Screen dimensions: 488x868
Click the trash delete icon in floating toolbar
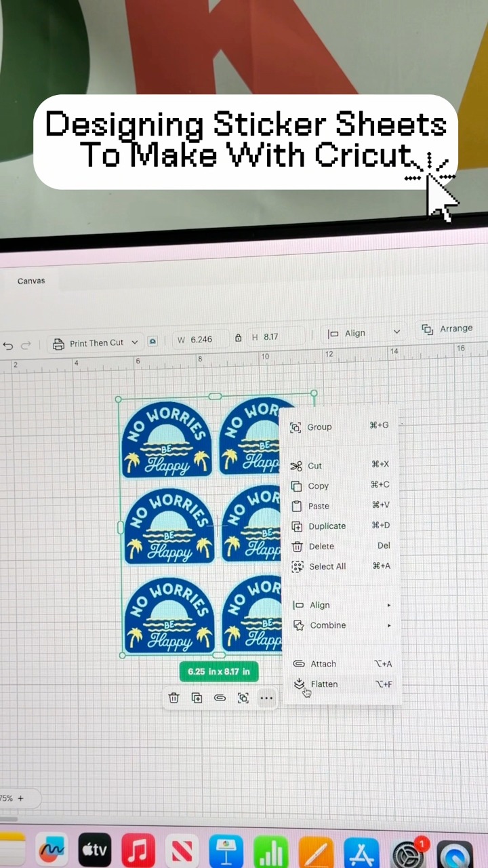174,698
